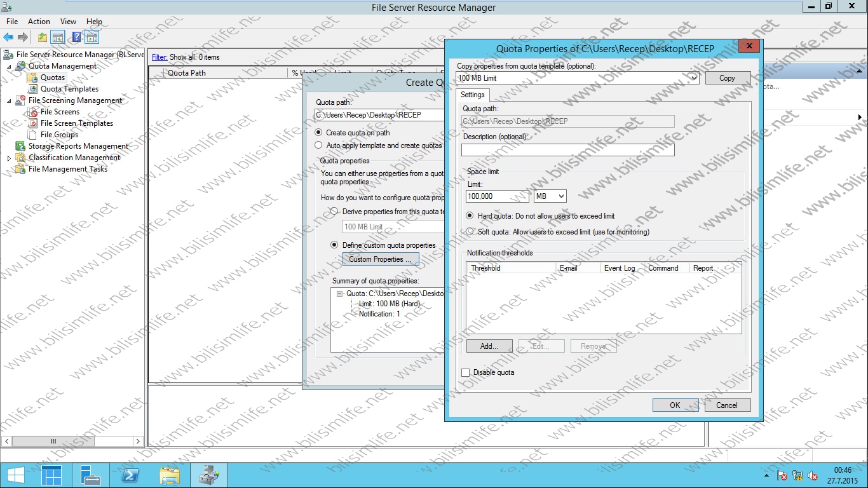Click the Forward arrow in the toolbar
Image resolution: width=868 pixels, height=488 pixels.
(x=23, y=37)
